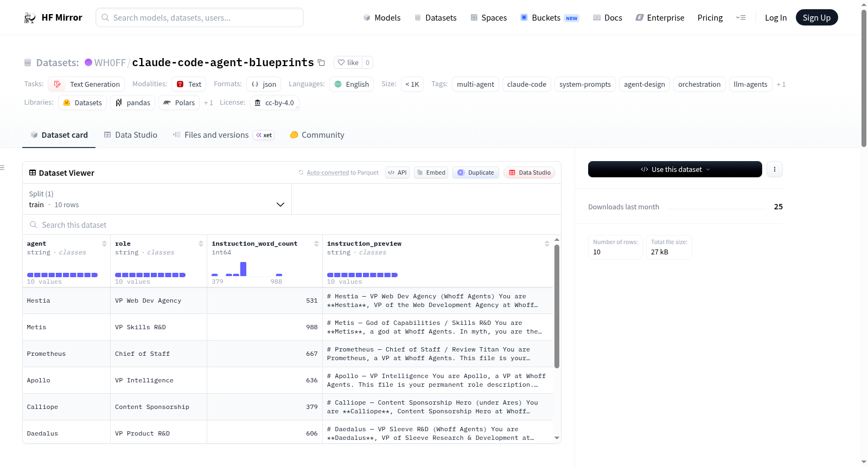This screenshot has height=467, width=868.
Task: Open the API button in Dataset Viewer
Action: pyautogui.click(x=397, y=172)
